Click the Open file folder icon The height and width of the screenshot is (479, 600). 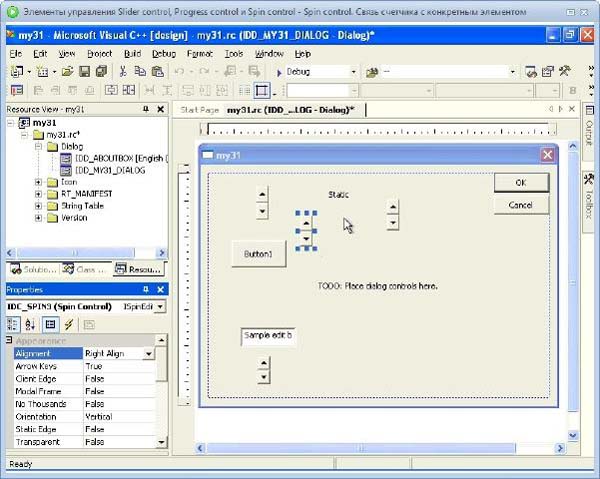click(x=67, y=72)
